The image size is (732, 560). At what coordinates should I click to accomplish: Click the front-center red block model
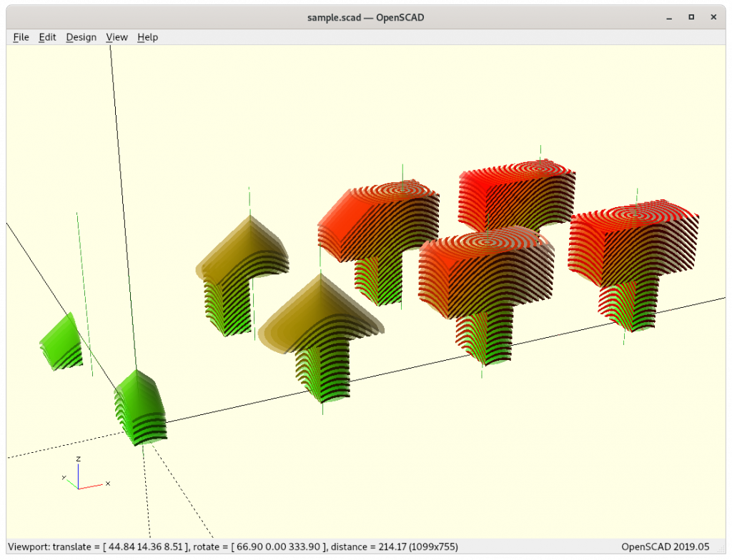486,296
